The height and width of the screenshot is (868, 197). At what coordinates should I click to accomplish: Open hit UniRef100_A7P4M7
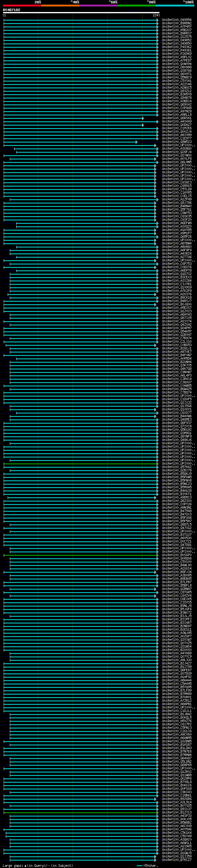coord(176,26)
